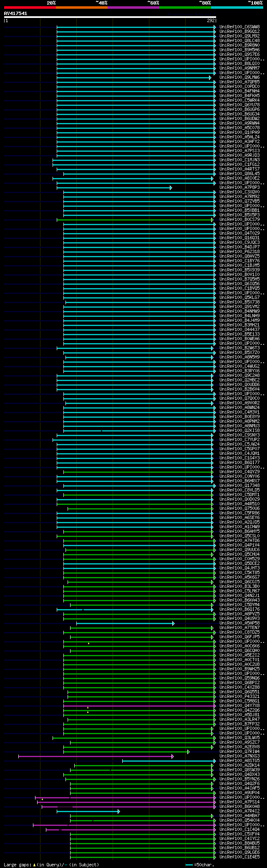Open hit UniRef100_Q8LC48
Screen dimensions: 267x868
click(239, 41)
